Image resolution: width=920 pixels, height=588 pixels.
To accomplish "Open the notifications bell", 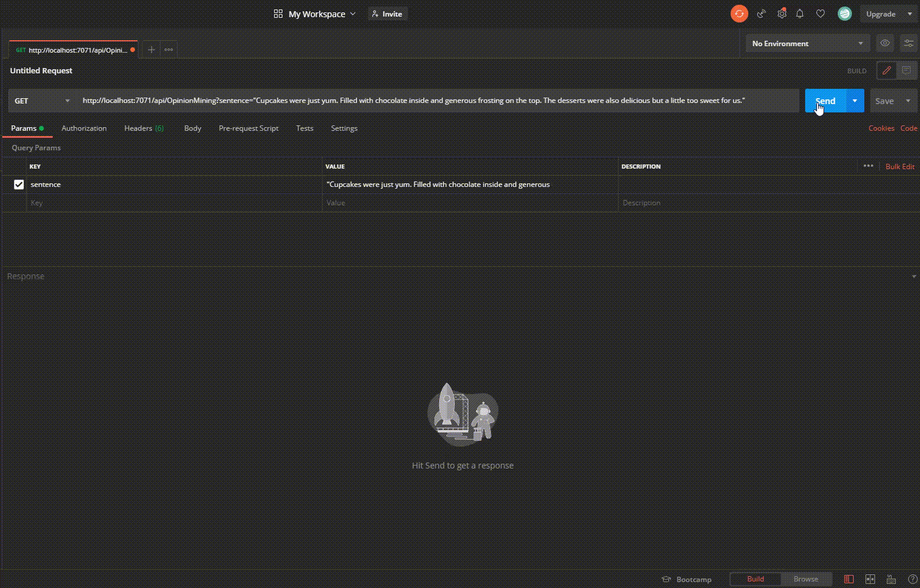I will point(800,14).
